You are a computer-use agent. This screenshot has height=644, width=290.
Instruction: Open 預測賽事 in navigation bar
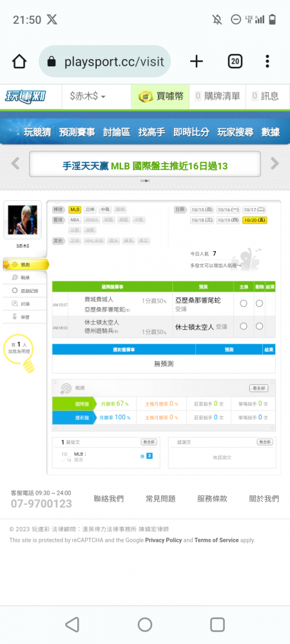click(x=77, y=132)
